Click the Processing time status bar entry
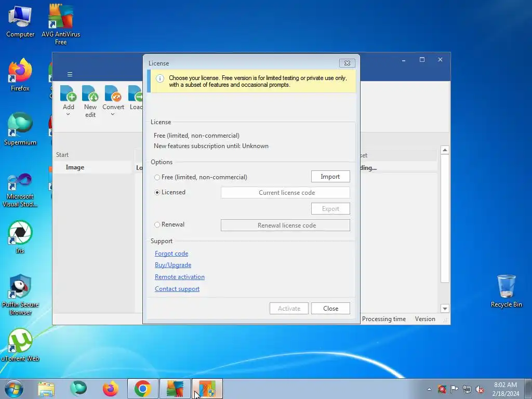This screenshot has width=532, height=399. (384, 319)
